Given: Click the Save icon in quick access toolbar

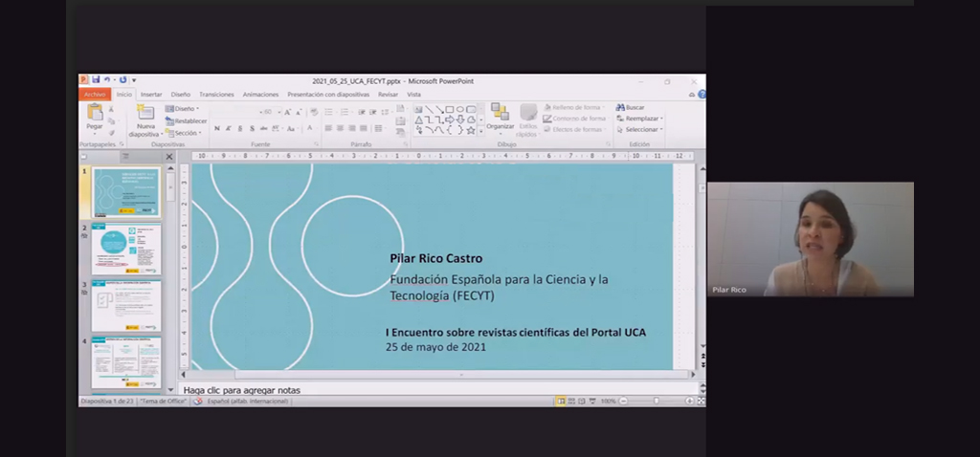Looking at the screenshot, I should [x=95, y=80].
